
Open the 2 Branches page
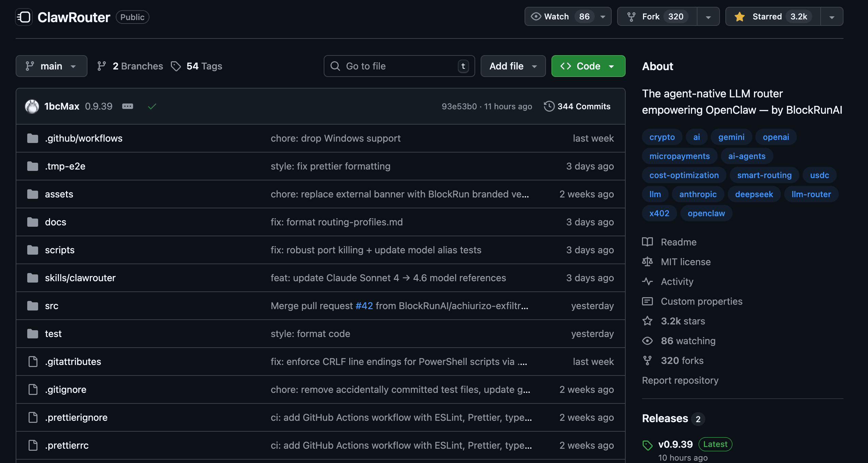[138, 66]
